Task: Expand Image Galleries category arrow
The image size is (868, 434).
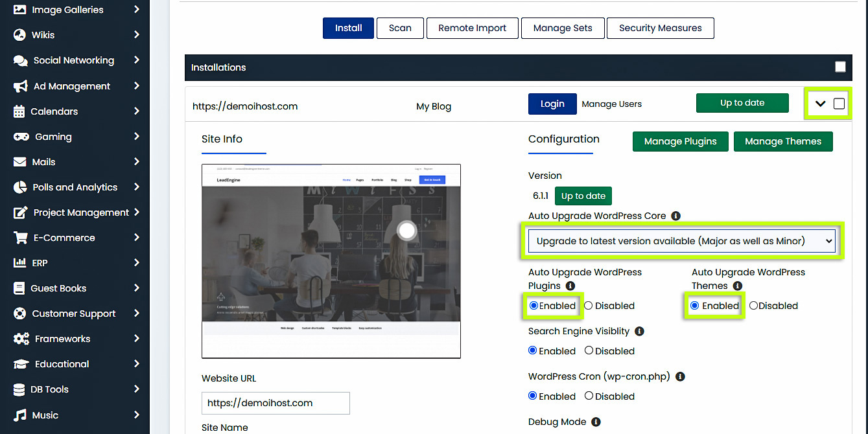Action: [136, 10]
